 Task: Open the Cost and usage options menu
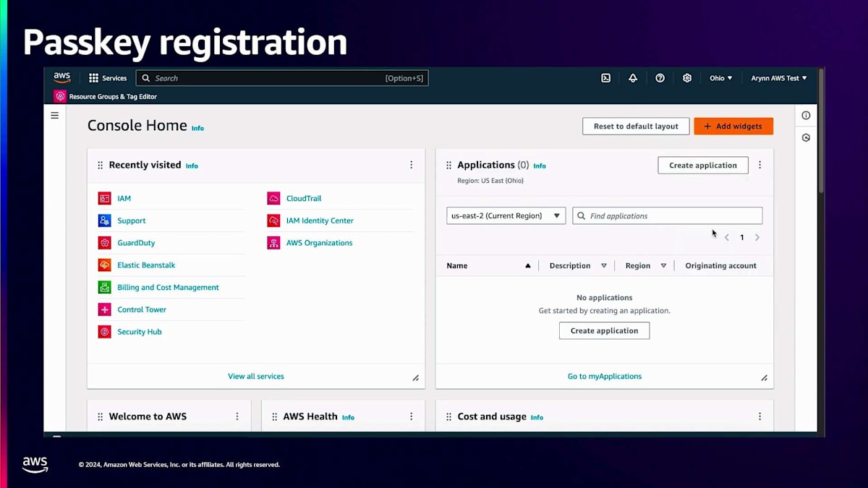pyautogui.click(x=759, y=416)
